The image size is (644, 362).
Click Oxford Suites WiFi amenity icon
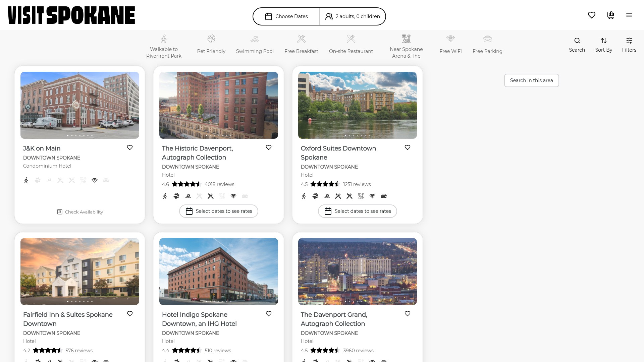coord(372,196)
